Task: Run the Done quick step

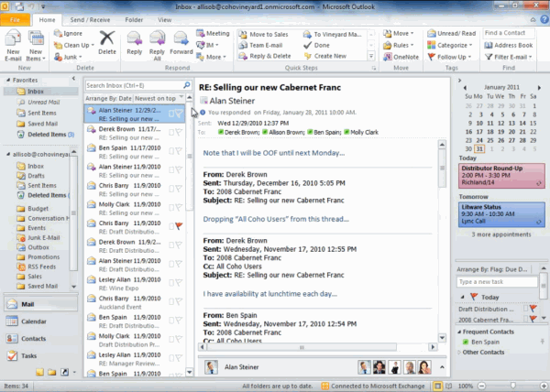Action: (x=316, y=45)
